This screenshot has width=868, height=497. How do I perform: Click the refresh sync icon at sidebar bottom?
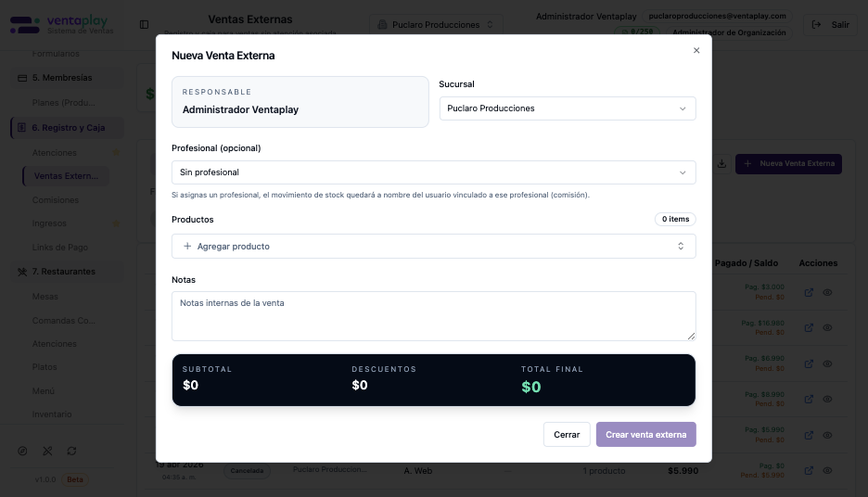click(72, 451)
